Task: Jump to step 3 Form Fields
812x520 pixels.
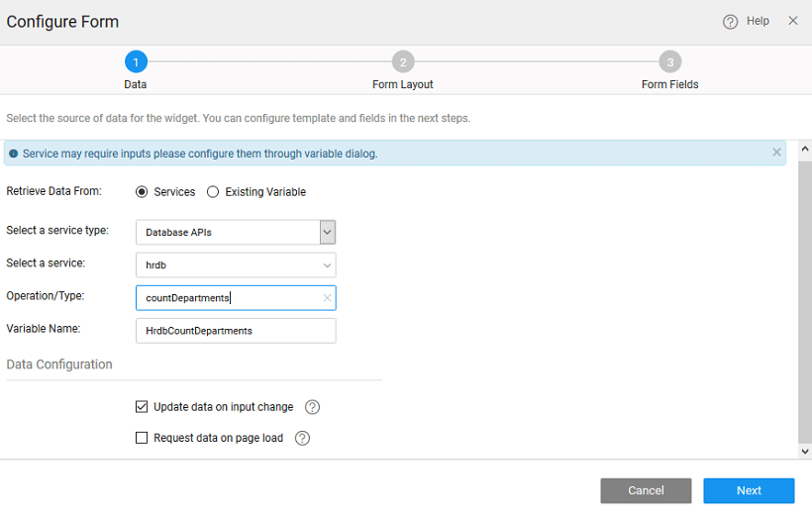Action: pos(670,62)
